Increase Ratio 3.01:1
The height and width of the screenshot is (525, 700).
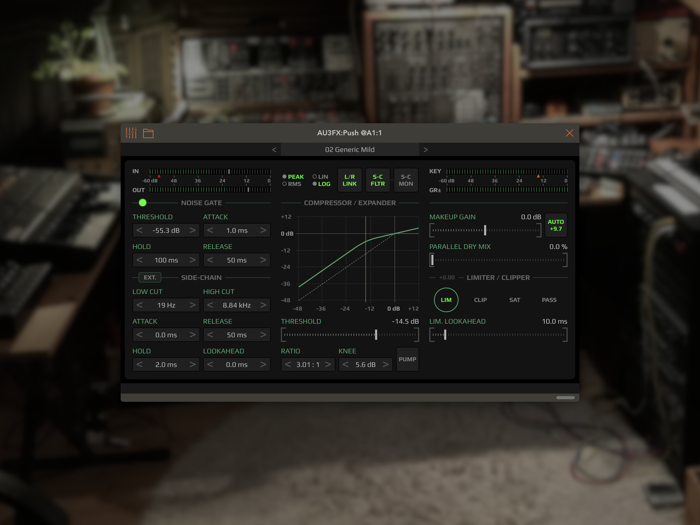coord(328,364)
